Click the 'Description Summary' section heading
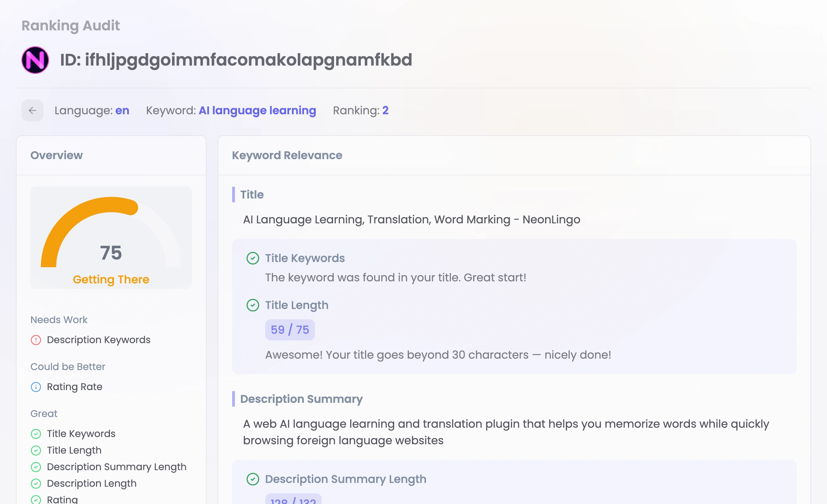 tap(302, 399)
